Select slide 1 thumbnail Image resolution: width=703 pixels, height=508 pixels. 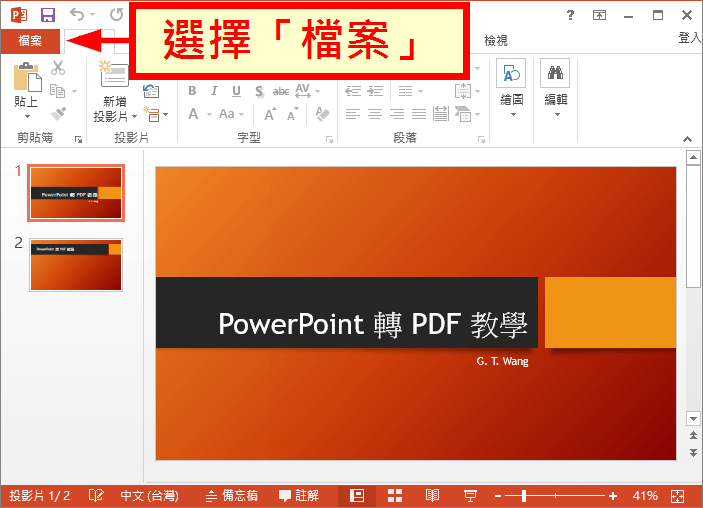coord(76,193)
